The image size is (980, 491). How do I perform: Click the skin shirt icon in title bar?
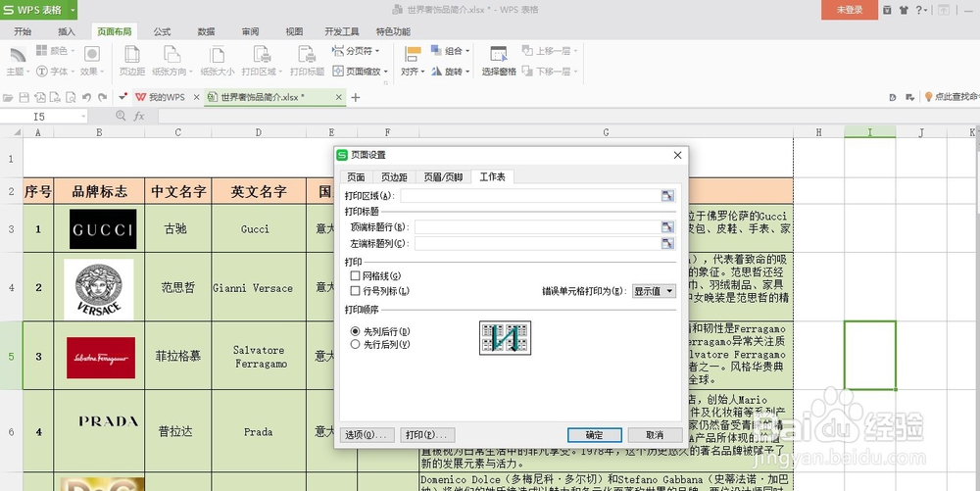tap(904, 10)
